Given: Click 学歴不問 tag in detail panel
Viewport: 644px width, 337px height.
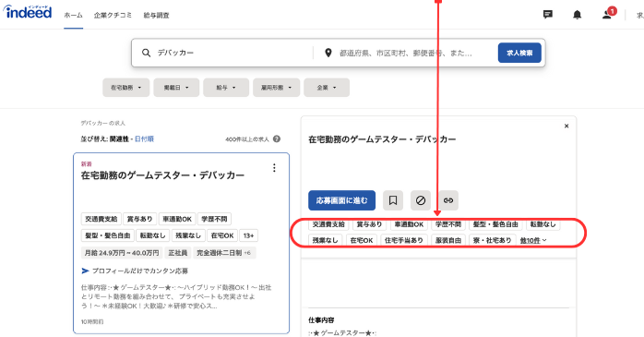Looking at the screenshot, I should tap(448, 224).
